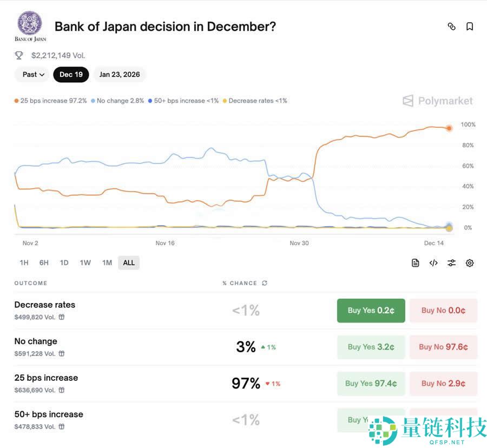Open the market rules document icon

[415, 262]
